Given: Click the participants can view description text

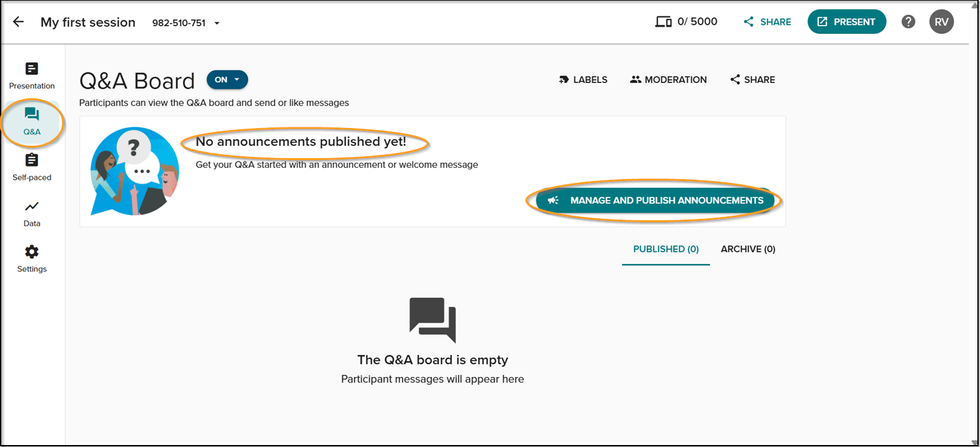Looking at the screenshot, I should click(x=214, y=103).
